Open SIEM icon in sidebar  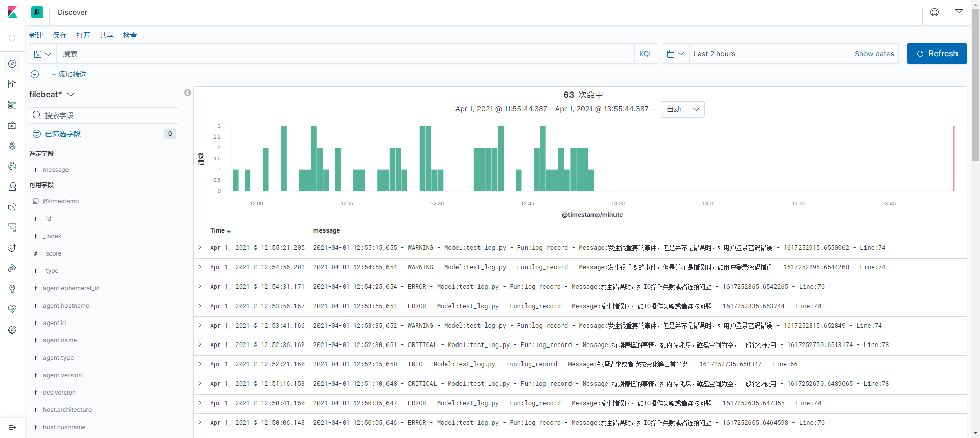point(12,268)
